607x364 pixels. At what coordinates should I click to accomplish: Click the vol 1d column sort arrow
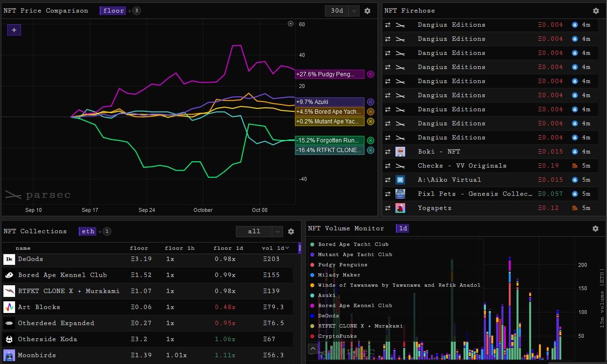coord(287,248)
